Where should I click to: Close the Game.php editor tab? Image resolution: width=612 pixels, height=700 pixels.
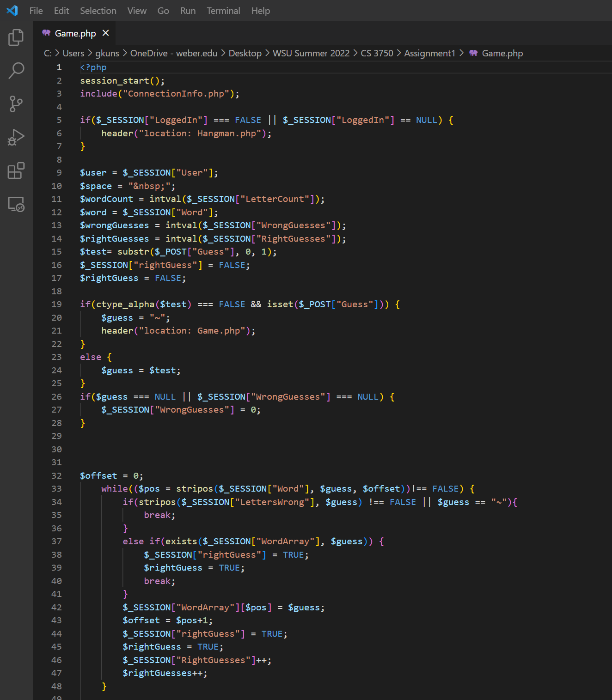pyautogui.click(x=106, y=33)
